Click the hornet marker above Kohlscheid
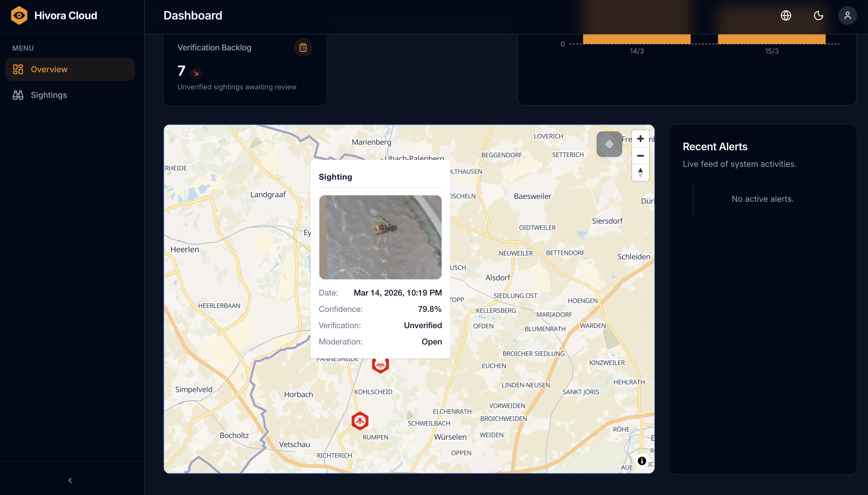The width and height of the screenshot is (868, 495). [x=380, y=365]
